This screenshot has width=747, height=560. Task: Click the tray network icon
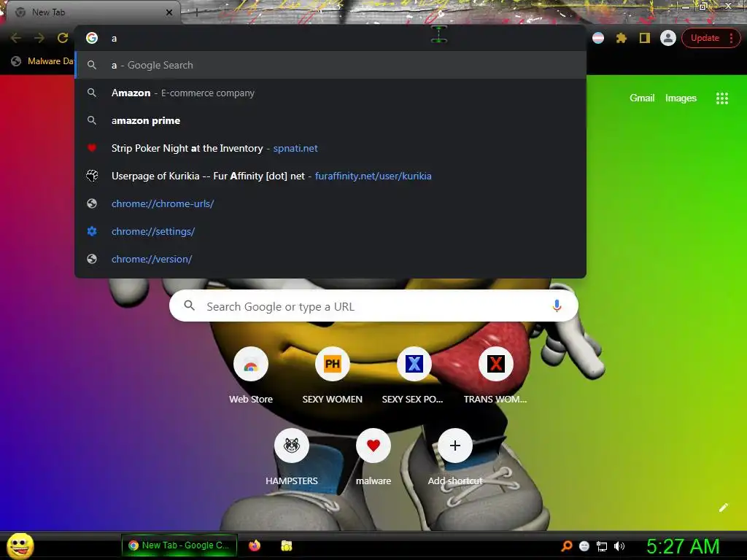click(x=602, y=547)
